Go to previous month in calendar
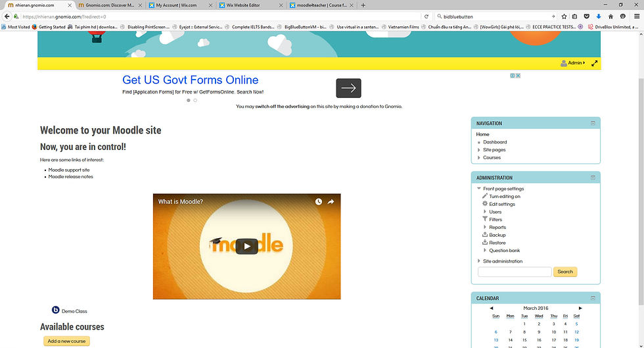 coord(492,308)
